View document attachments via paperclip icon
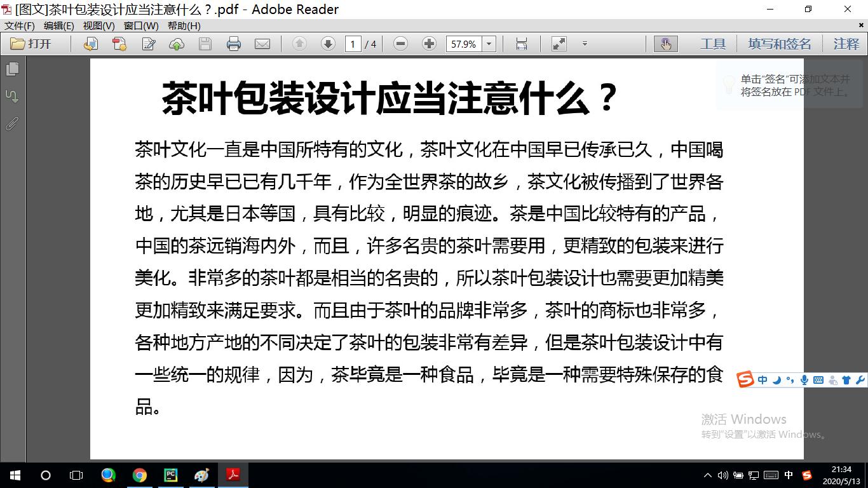 (x=11, y=123)
